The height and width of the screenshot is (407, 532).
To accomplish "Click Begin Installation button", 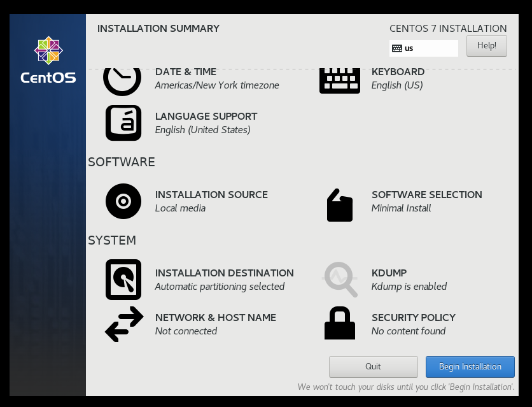I will 470,367.
